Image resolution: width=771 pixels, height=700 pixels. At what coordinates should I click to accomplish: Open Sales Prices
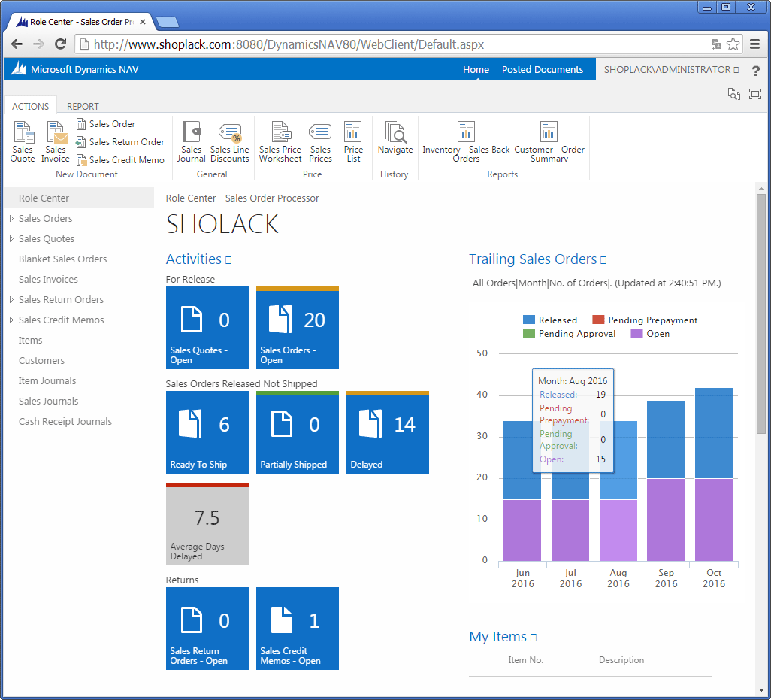320,141
